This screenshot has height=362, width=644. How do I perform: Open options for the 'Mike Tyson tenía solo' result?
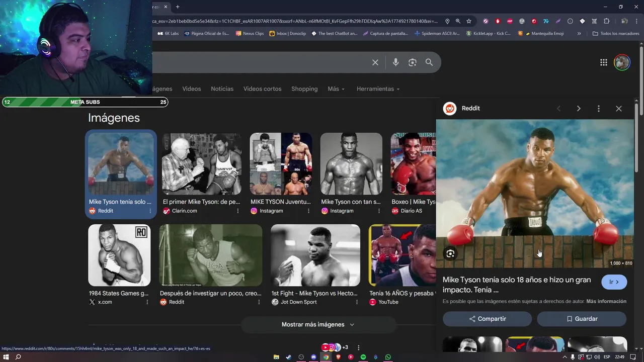click(150, 211)
